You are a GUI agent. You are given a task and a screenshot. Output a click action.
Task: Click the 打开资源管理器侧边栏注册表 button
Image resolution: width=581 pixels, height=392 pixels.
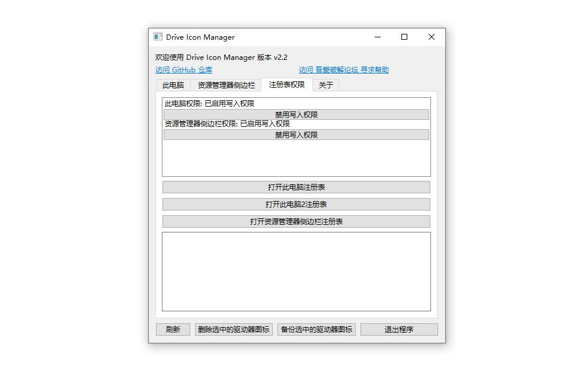point(296,222)
